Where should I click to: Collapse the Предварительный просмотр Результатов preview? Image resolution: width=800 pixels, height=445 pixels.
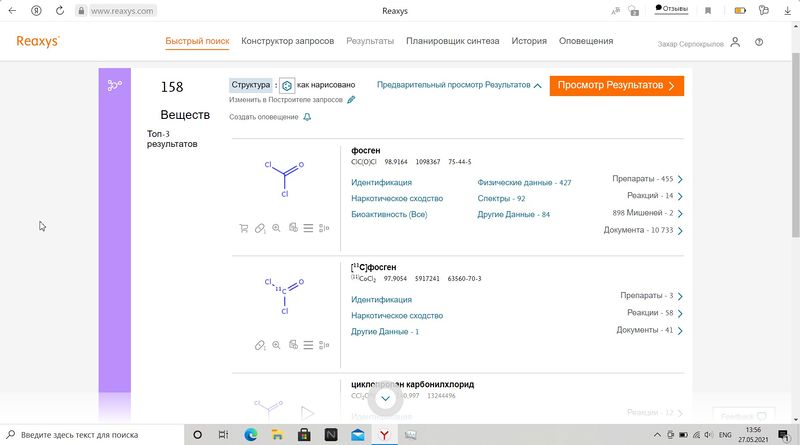[x=459, y=85]
